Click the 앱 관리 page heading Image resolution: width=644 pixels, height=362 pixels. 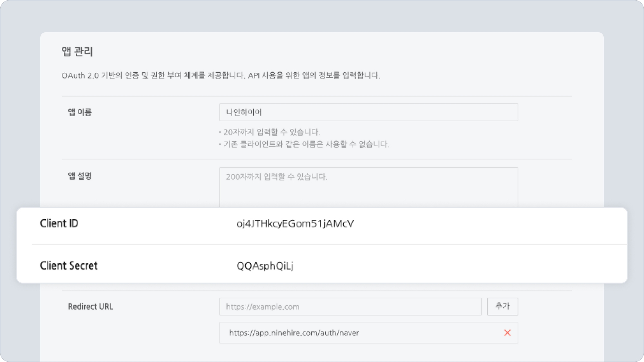(x=77, y=51)
